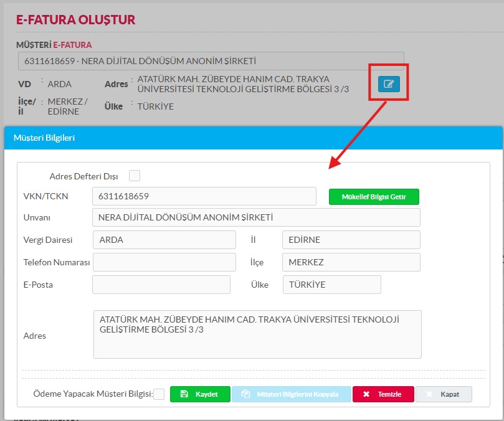Click the VKN/TCKN field label

45,196
